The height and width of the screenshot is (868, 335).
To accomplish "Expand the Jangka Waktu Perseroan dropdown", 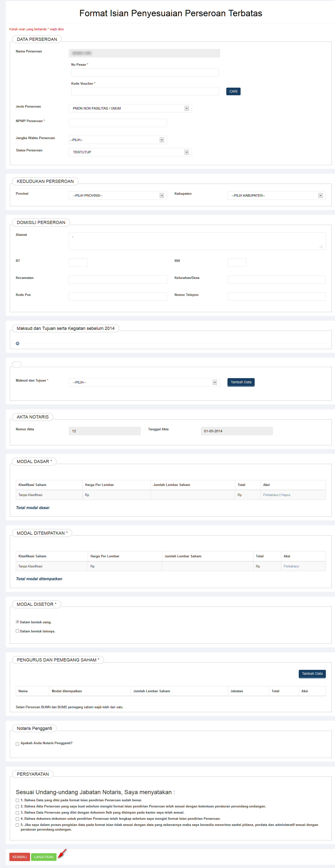I will pos(118,140).
